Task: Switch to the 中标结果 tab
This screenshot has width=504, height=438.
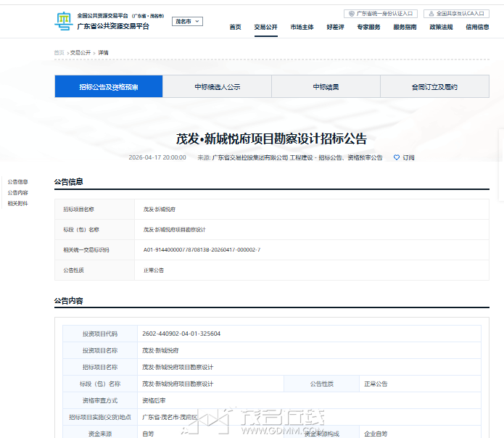Action: 326,87
